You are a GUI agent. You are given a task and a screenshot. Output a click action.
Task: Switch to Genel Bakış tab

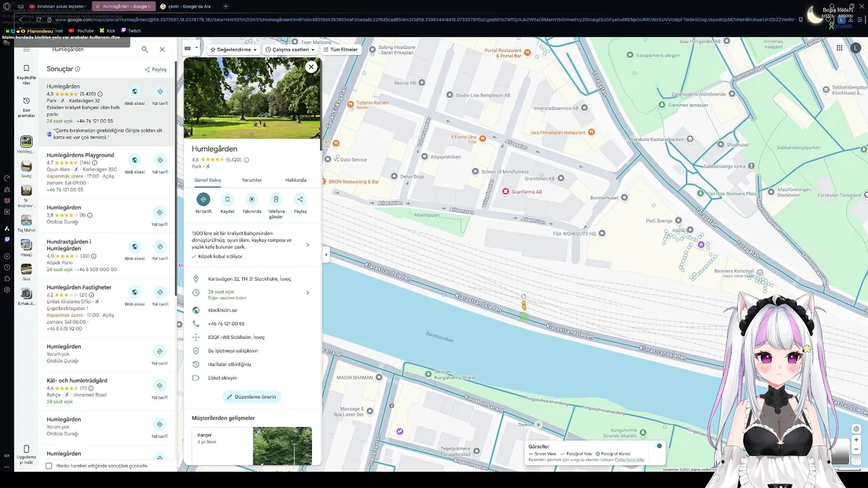click(x=208, y=180)
